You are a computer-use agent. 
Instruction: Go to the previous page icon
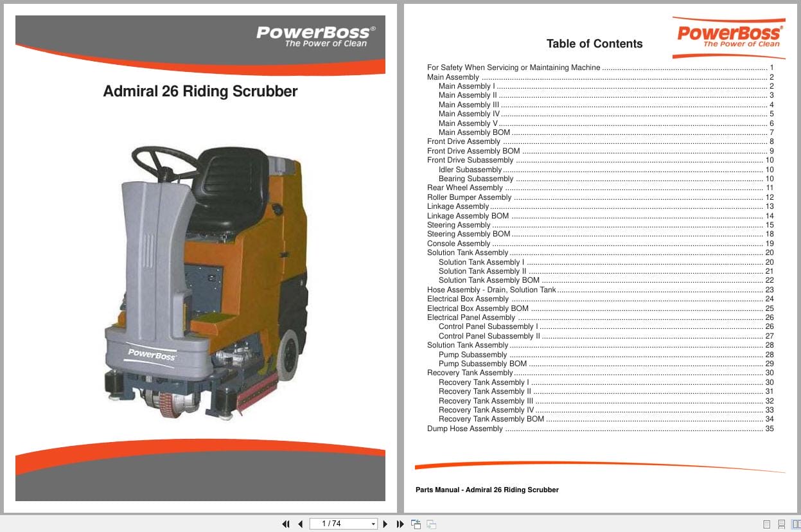[x=300, y=524]
